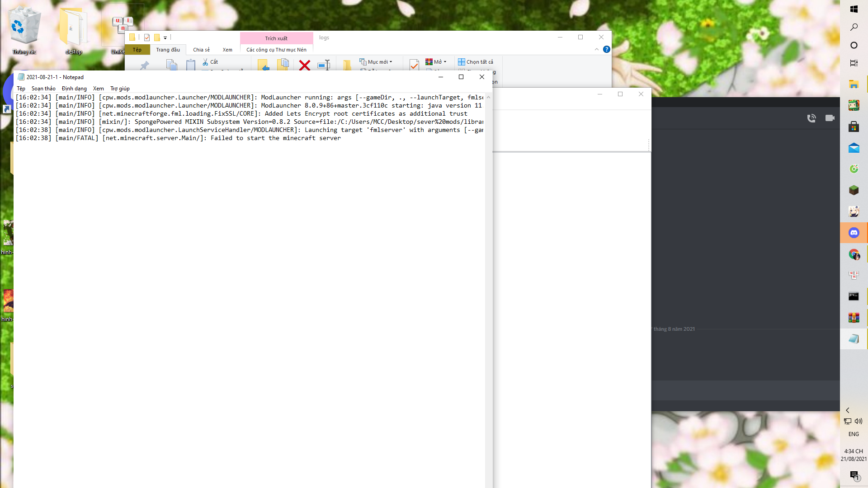The image size is (868, 488).
Task: Open Command Prompt taskbar icon
Action: 854,296
